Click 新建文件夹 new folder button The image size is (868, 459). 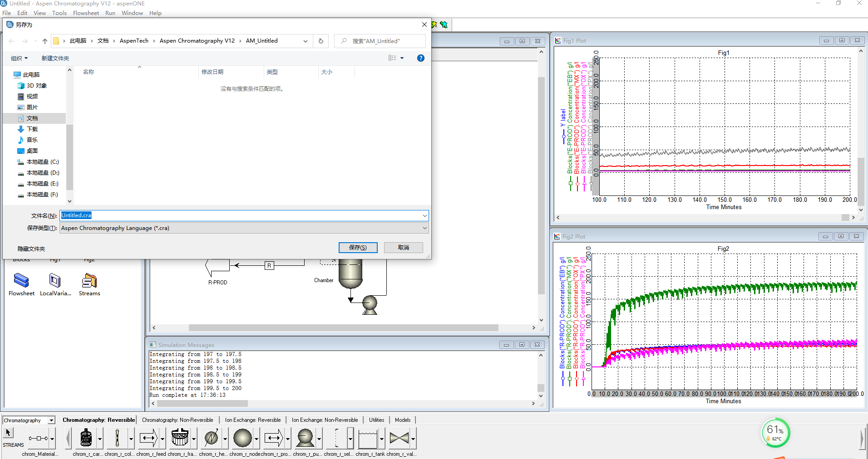click(x=55, y=58)
